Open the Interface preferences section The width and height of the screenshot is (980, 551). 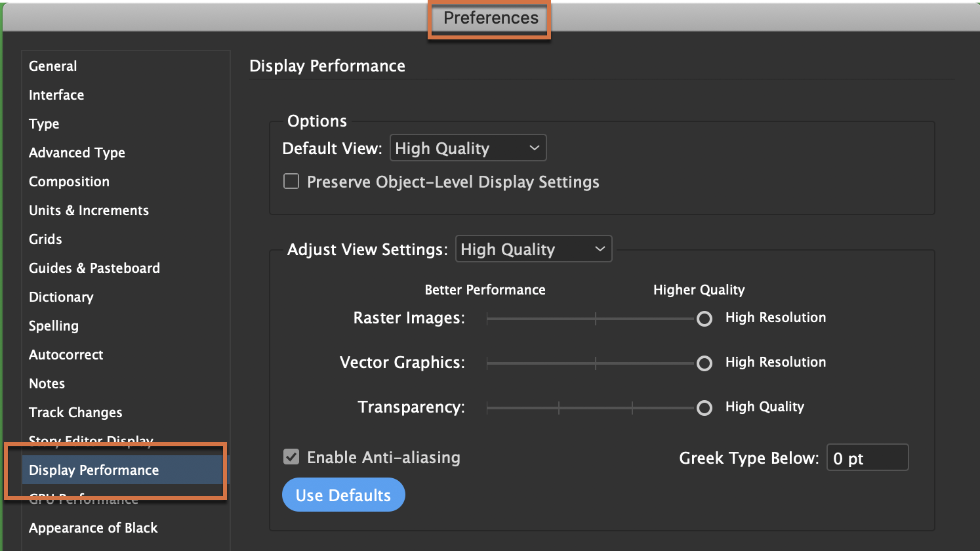pyautogui.click(x=56, y=94)
